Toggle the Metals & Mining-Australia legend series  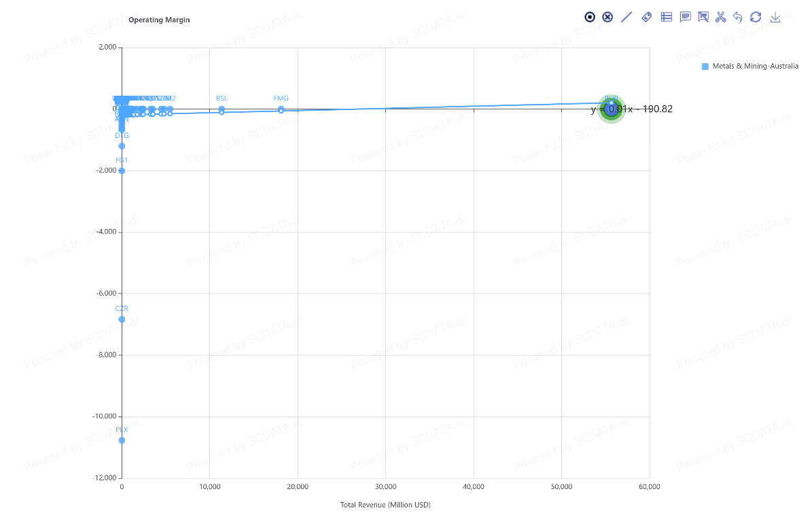[755, 67]
